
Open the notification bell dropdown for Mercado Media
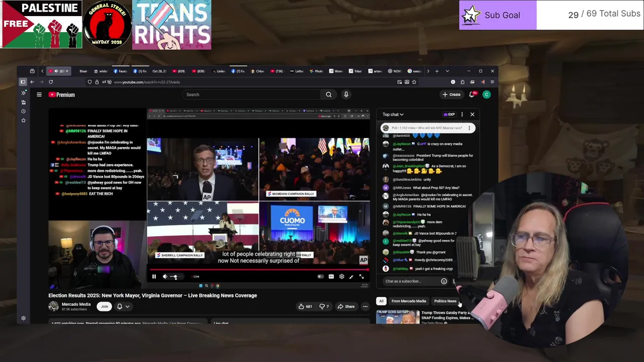point(123,306)
